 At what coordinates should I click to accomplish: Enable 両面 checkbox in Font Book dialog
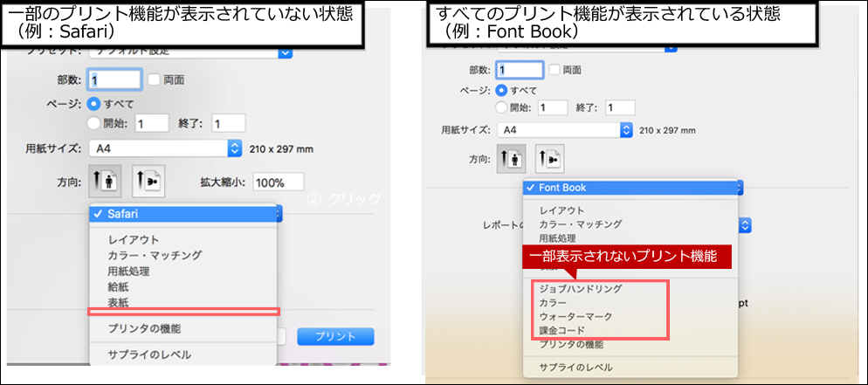click(555, 70)
